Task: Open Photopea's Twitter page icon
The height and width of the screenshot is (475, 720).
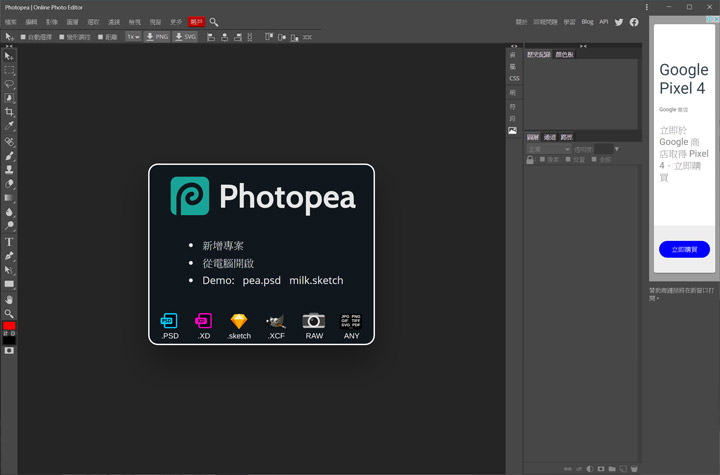Action: pos(619,22)
